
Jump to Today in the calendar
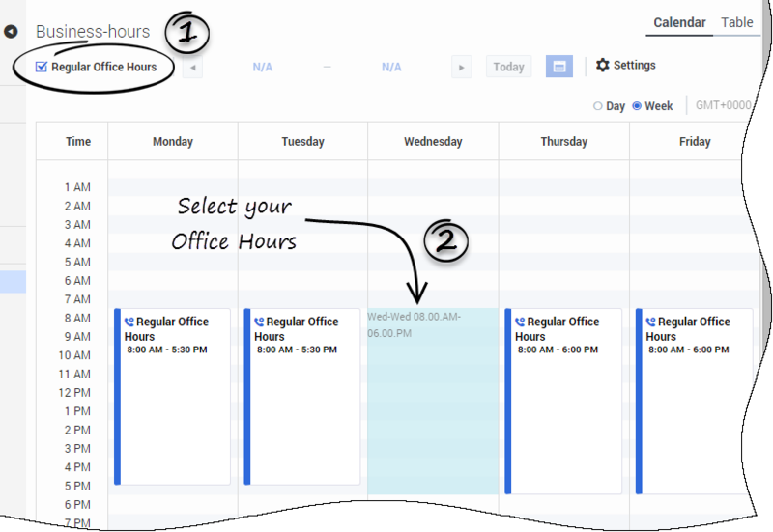coord(509,67)
